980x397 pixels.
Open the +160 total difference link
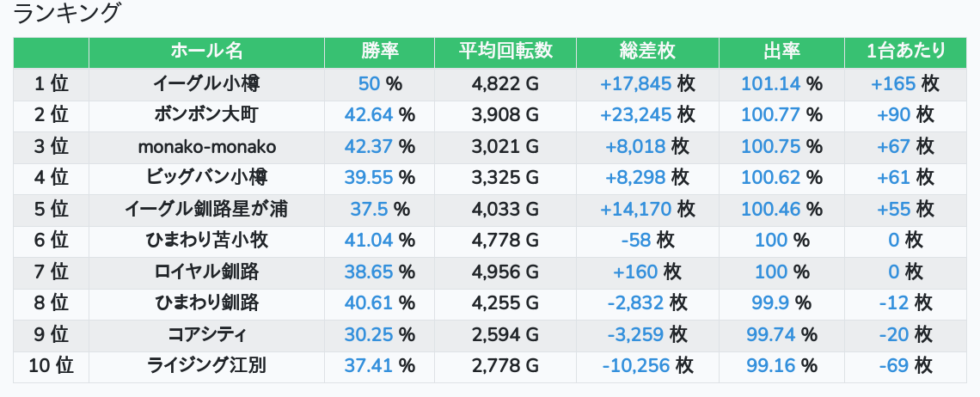point(635,272)
